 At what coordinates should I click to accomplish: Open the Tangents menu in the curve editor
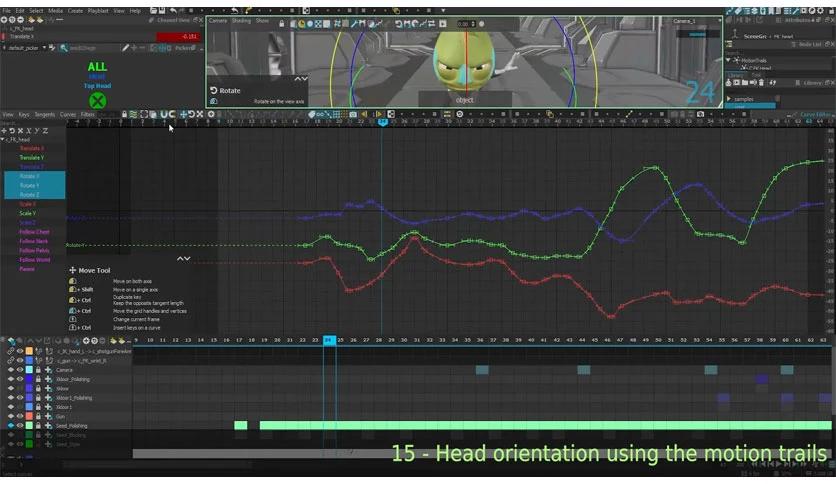pyautogui.click(x=45, y=115)
